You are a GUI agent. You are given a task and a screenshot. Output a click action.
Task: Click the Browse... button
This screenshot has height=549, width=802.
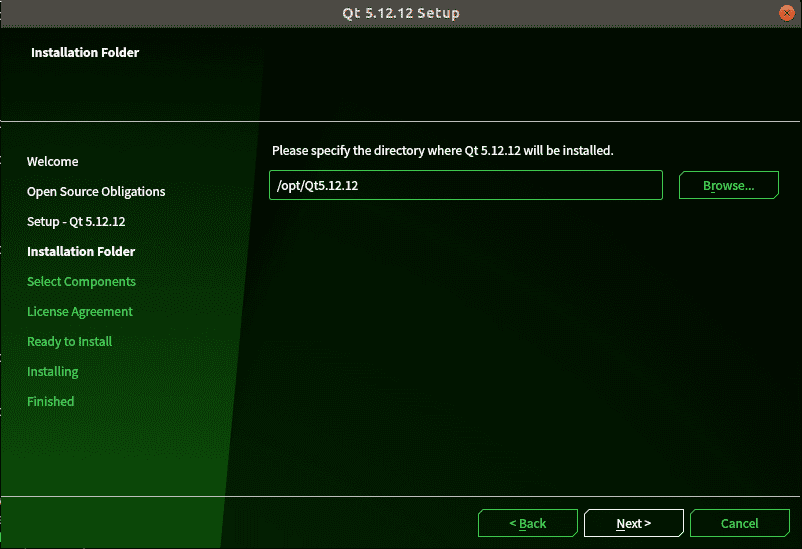click(728, 185)
